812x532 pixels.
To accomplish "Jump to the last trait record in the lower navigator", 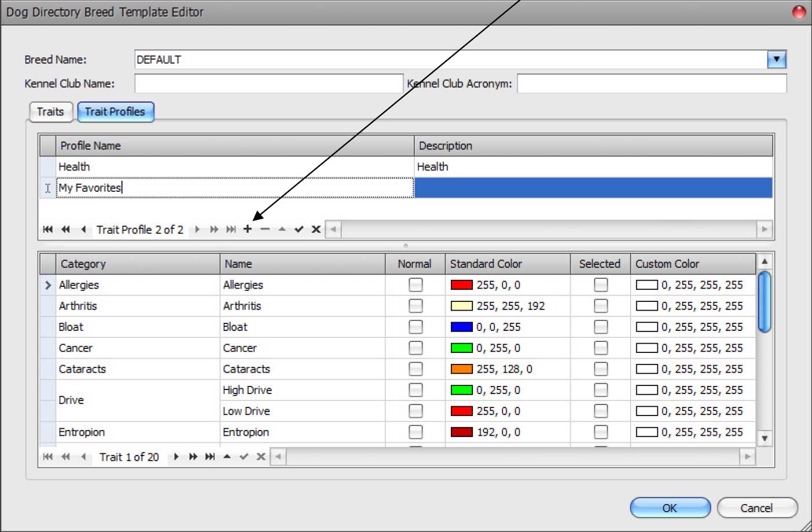I will [x=209, y=457].
